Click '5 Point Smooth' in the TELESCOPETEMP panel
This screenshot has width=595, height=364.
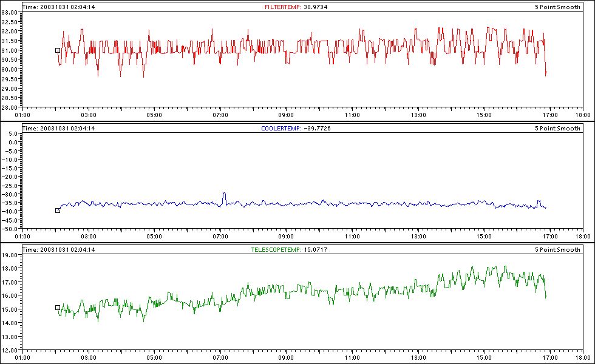coord(557,249)
